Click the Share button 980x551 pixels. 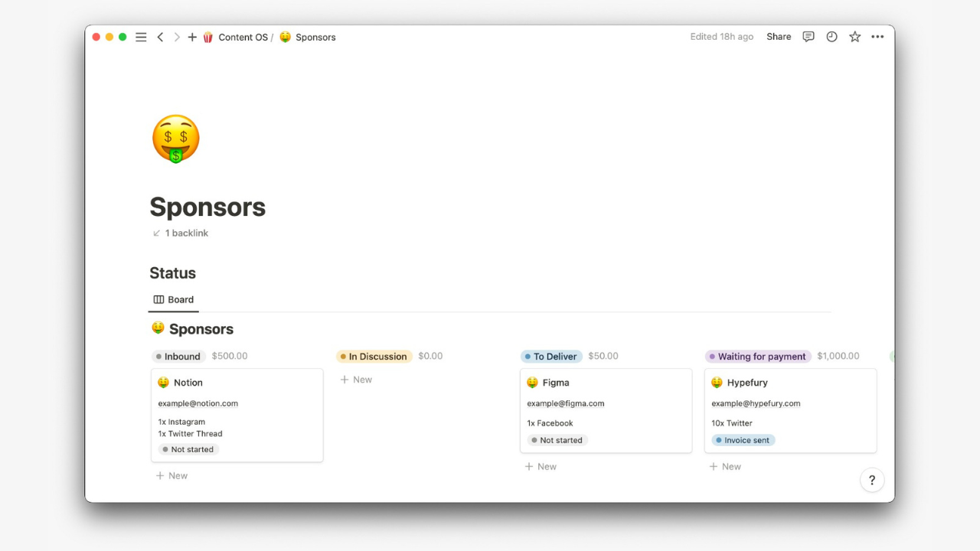(779, 37)
